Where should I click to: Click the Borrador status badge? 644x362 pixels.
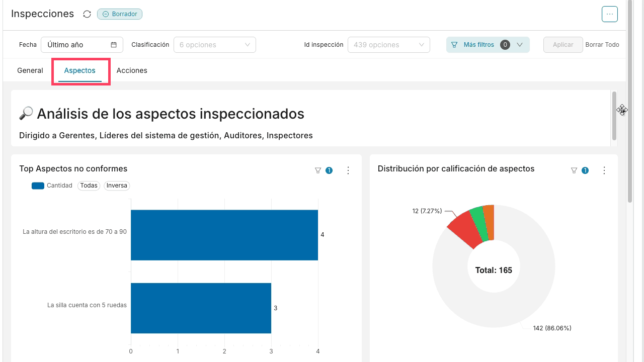(120, 14)
